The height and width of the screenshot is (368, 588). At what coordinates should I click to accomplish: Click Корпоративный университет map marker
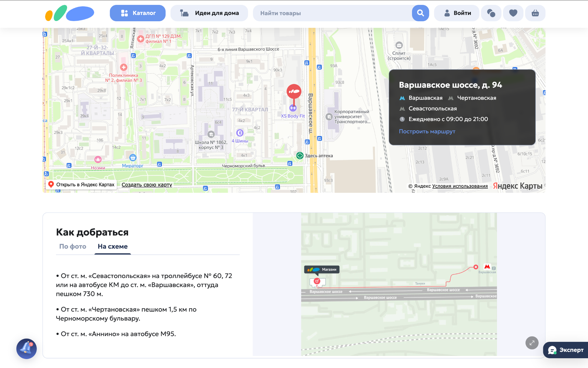click(x=329, y=117)
